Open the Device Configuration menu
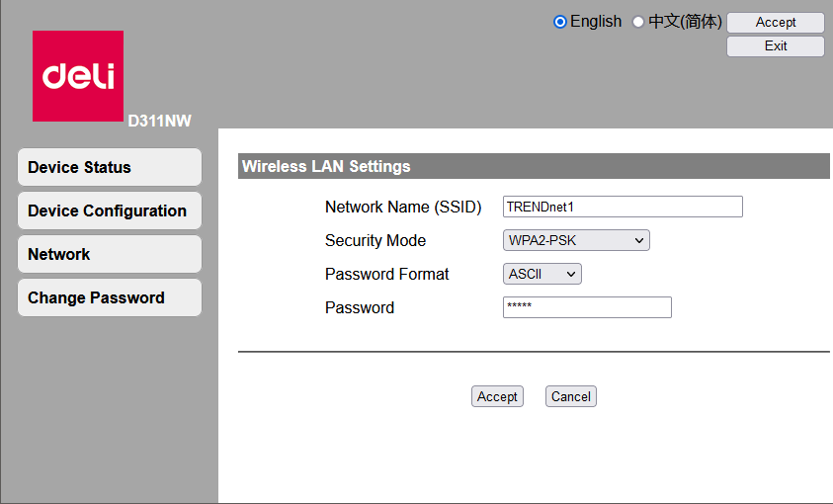Viewport: 833px width, 504px height. (109, 210)
